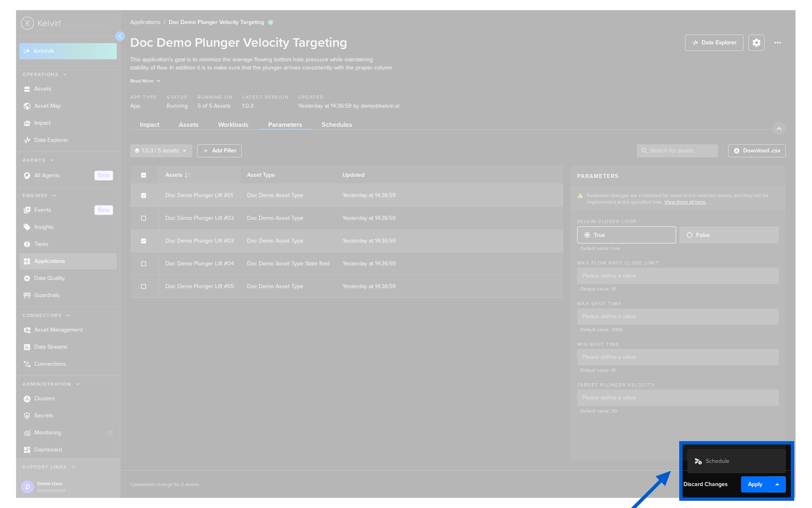The image size is (812, 508).
Task: Expand the Support Links section
Action: (x=73, y=467)
